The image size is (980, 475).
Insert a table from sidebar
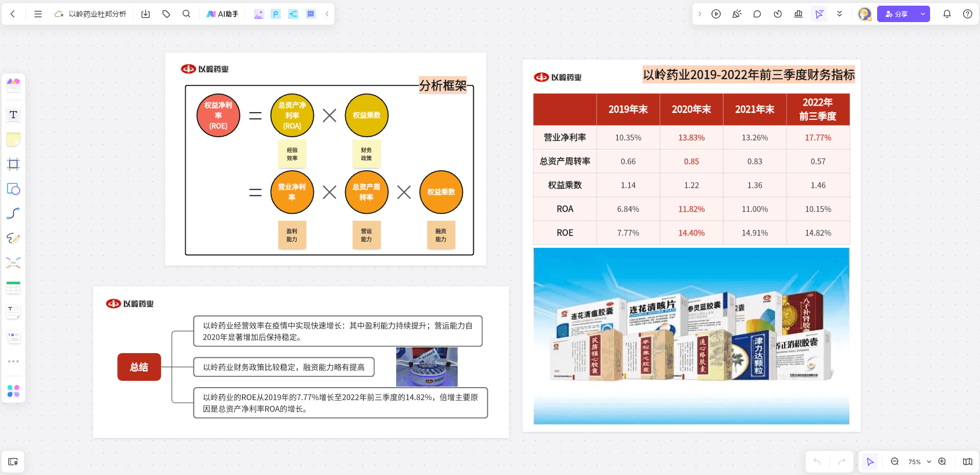pos(13,287)
